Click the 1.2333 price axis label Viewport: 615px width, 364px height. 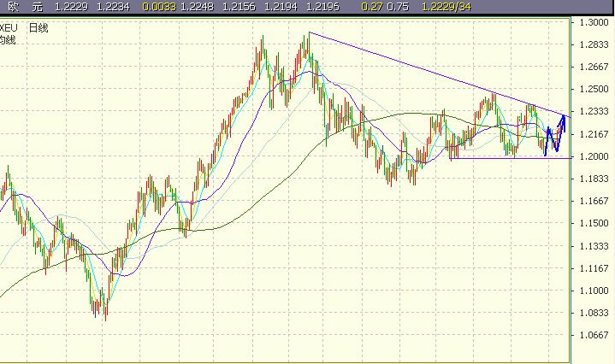(x=594, y=112)
